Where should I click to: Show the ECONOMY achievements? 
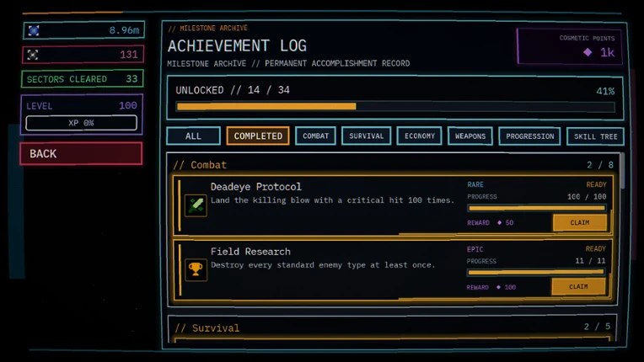(x=419, y=136)
